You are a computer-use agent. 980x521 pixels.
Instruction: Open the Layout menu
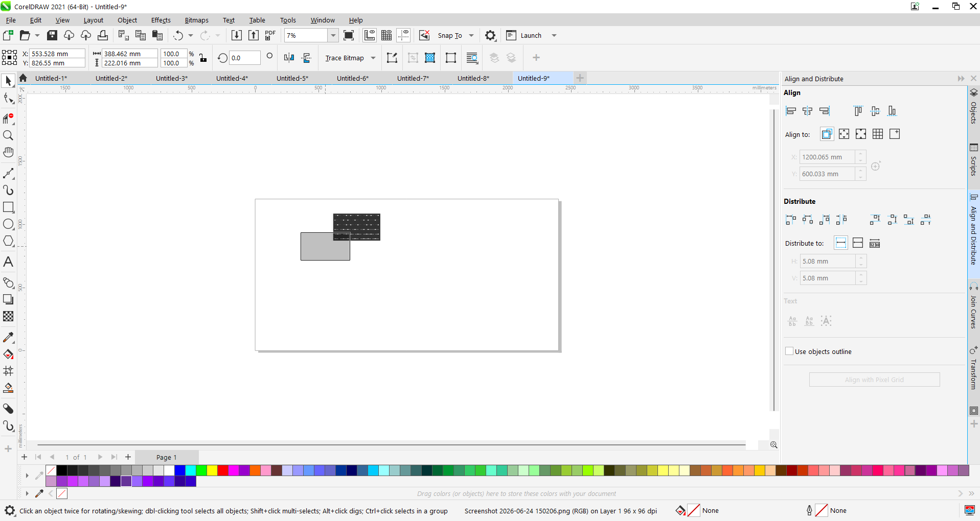(x=94, y=20)
